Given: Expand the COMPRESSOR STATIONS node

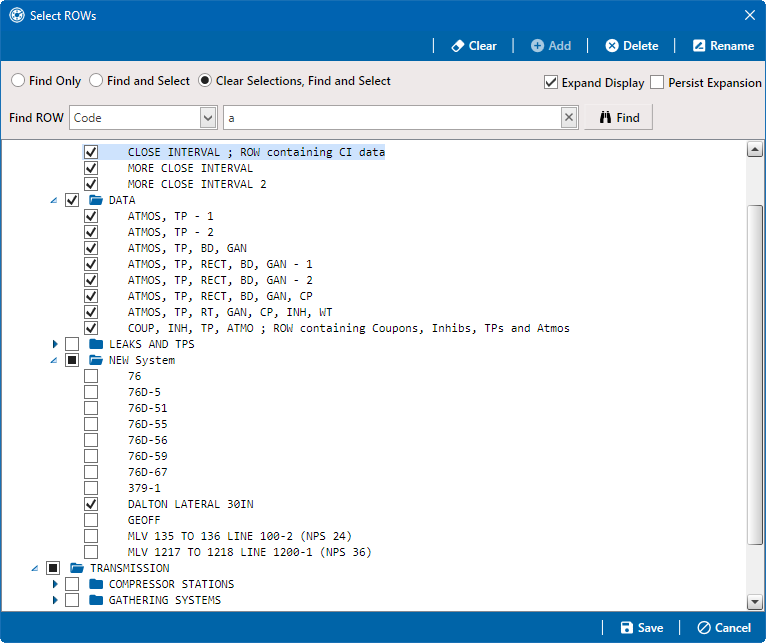Looking at the screenshot, I should click(55, 584).
